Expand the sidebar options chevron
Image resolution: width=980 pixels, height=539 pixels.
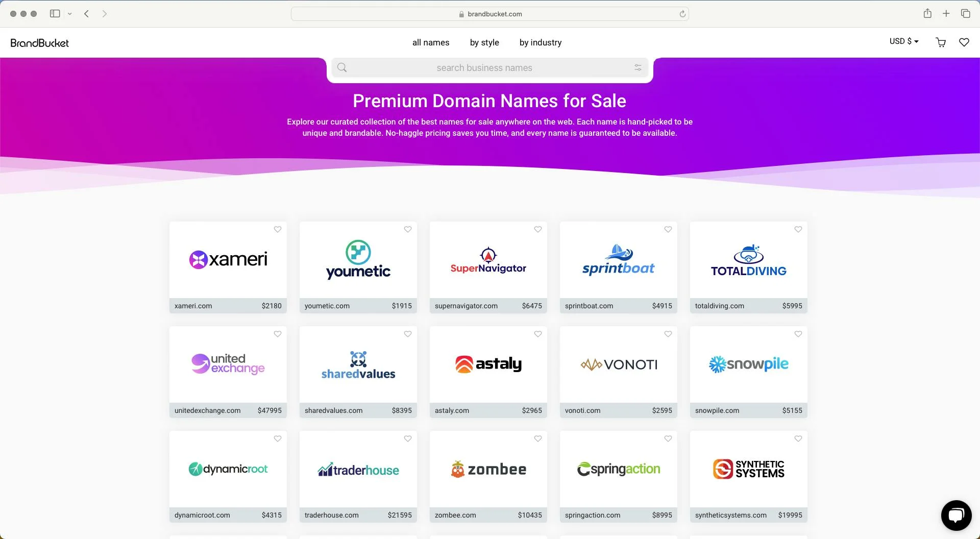(x=70, y=14)
